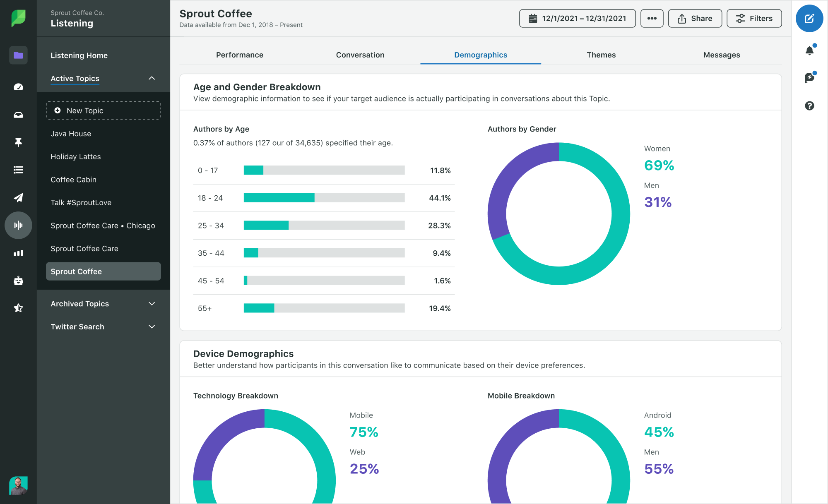Click the compose/edit icon top right
828x504 pixels.
(810, 18)
